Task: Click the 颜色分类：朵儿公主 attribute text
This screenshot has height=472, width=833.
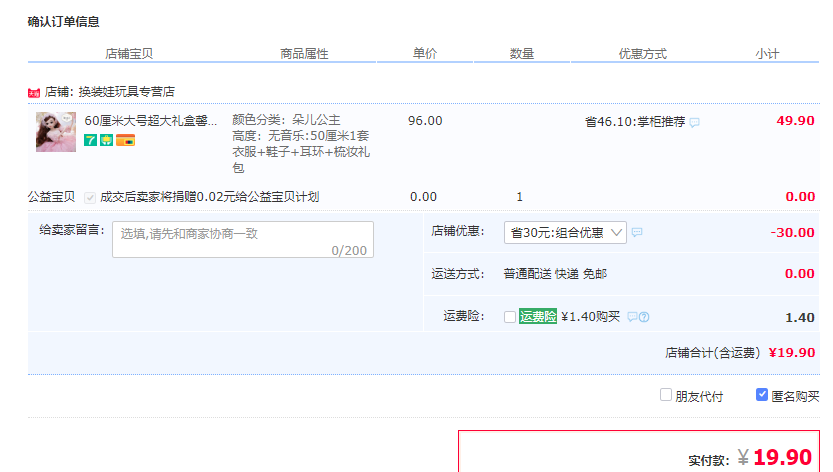Action: click(x=286, y=120)
